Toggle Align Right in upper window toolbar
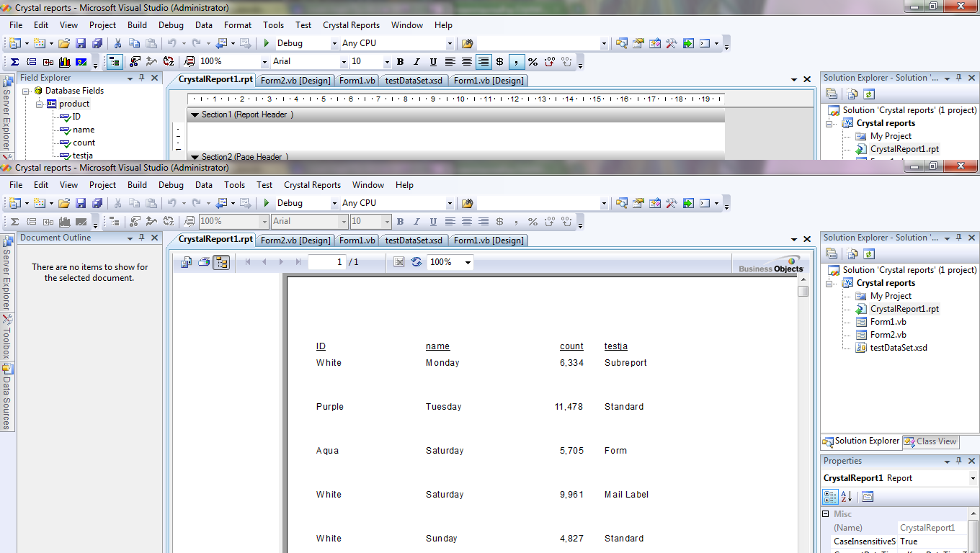Image resolution: width=980 pixels, height=553 pixels. 484,62
